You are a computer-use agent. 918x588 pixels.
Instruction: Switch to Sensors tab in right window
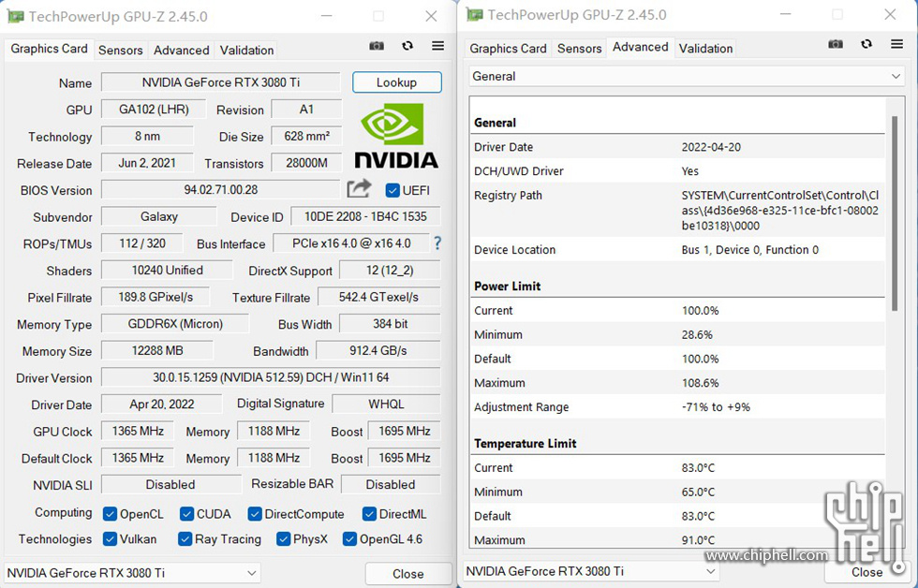[x=580, y=49]
